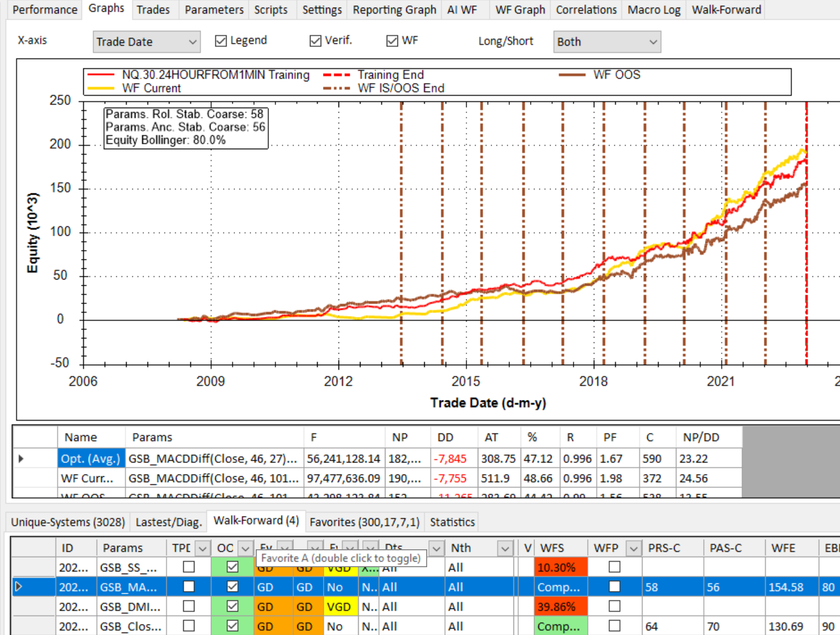The height and width of the screenshot is (635, 840).
Task: Expand Long/Short dropdown showing Both
Action: tap(606, 42)
